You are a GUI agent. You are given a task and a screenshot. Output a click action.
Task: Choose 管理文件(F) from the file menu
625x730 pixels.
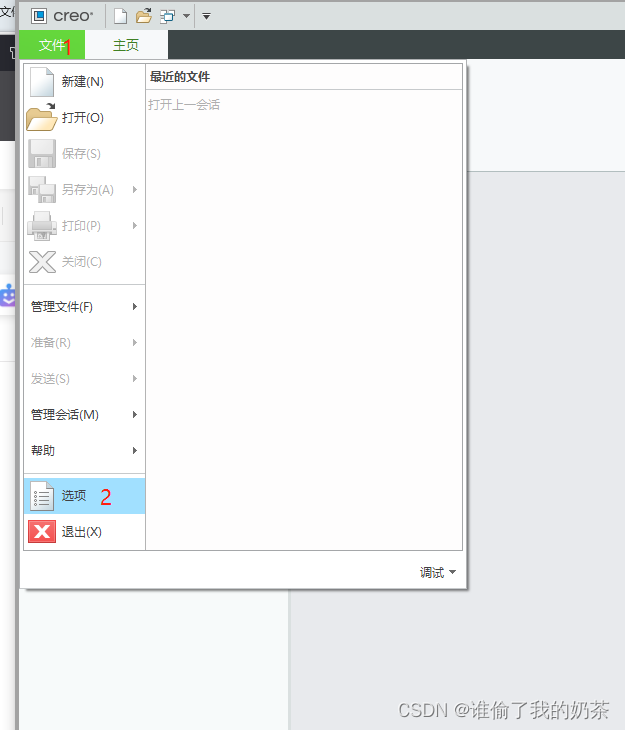coord(62,307)
